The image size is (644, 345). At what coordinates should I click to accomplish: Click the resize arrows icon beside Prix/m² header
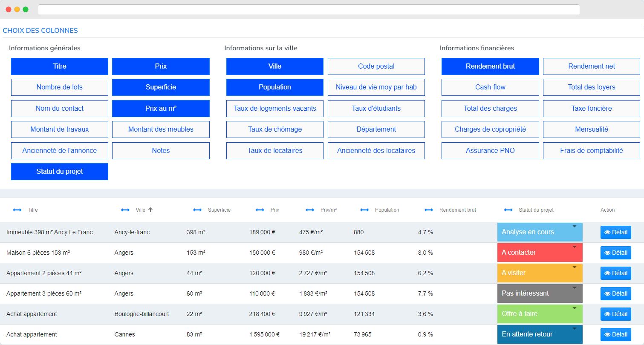point(310,210)
